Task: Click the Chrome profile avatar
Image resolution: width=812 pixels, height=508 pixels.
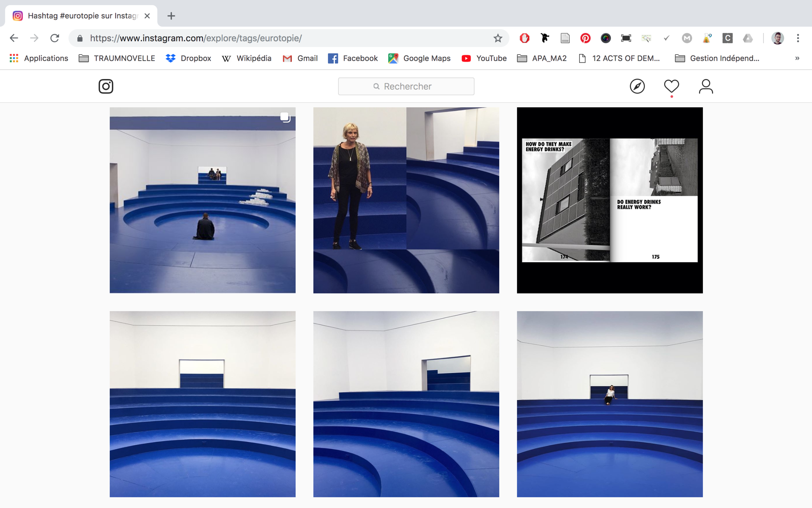Action: click(x=778, y=38)
